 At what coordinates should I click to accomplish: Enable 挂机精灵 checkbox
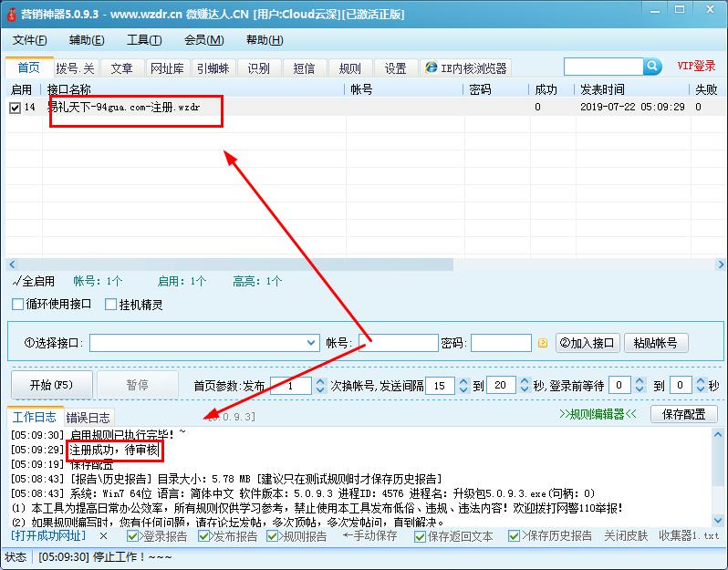click(x=110, y=304)
